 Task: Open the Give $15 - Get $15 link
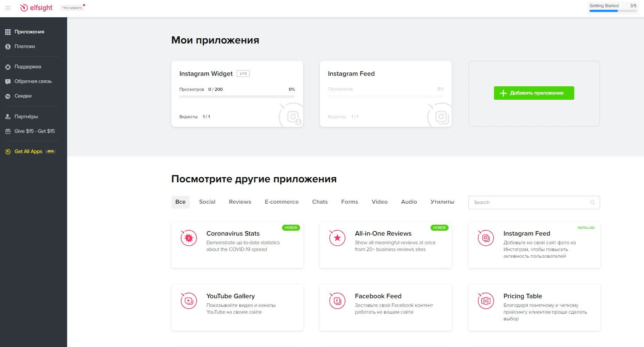[x=35, y=131]
